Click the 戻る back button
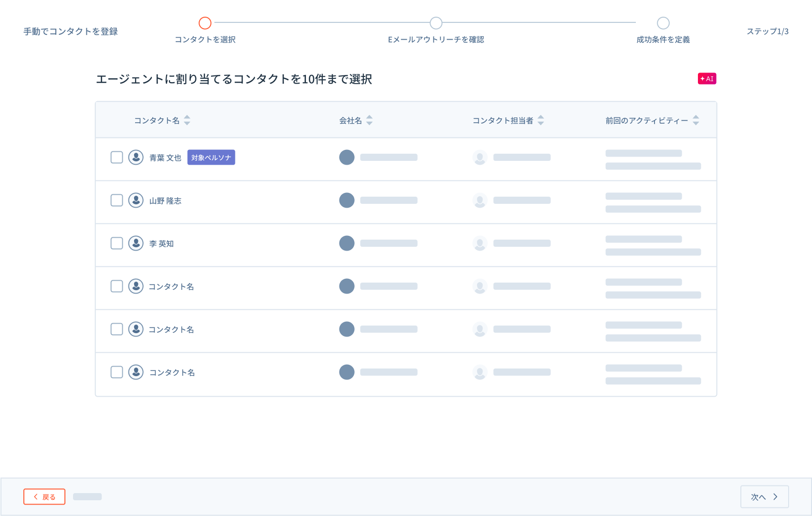 click(x=44, y=497)
